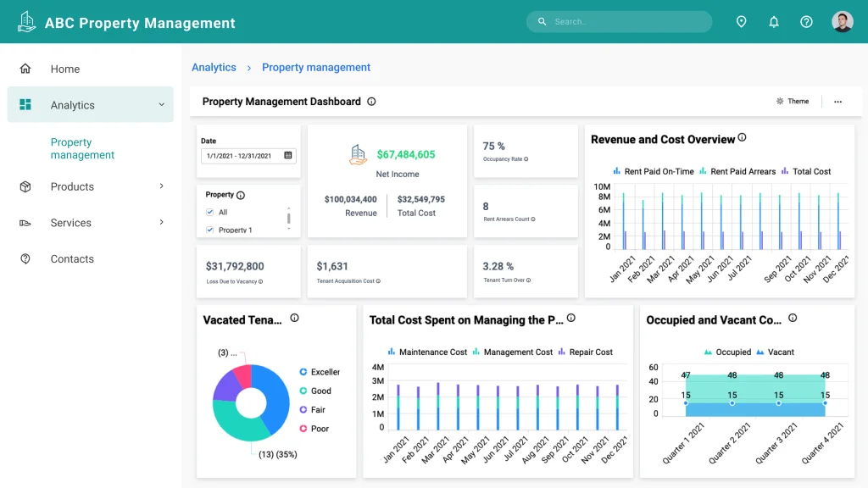
Task: Expand the Products sidebar section
Action: coord(72,186)
